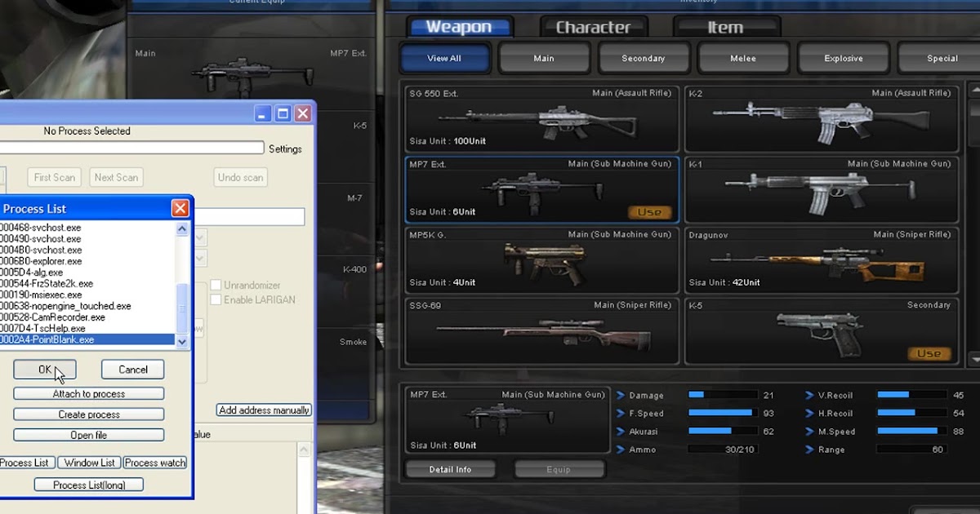The image size is (980, 514).
Task: Click the MP7 Ext. preview in stats panel
Action: (508, 420)
